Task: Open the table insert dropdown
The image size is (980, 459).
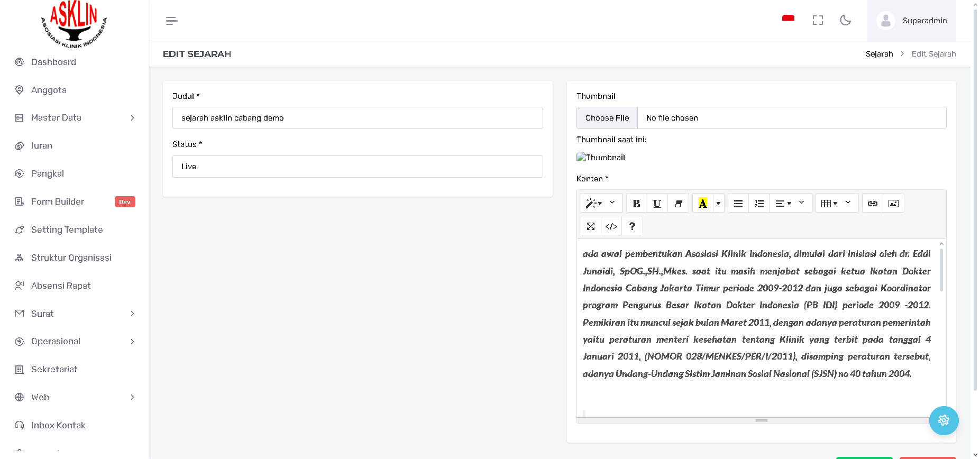Action: coord(837,204)
